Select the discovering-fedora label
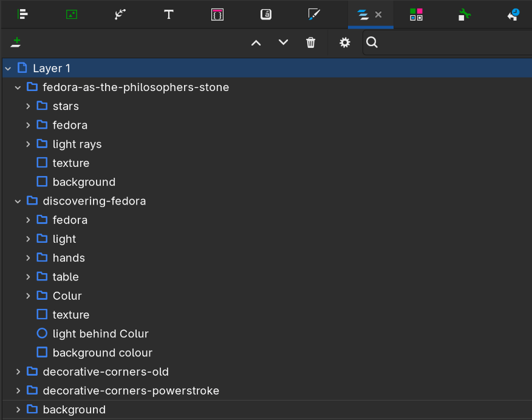Screen dimensions: 532x420 94,202
